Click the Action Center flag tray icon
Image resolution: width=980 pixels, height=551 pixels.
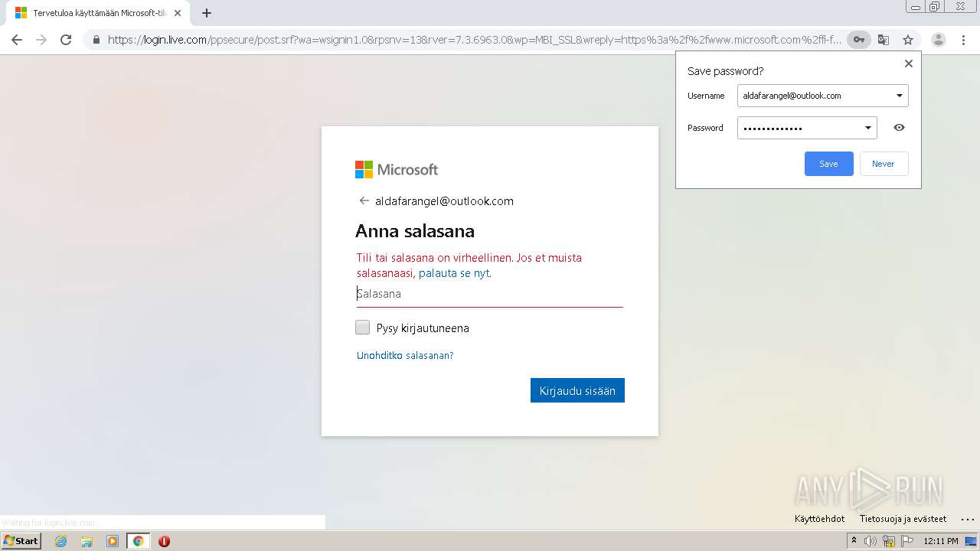tap(907, 541)
